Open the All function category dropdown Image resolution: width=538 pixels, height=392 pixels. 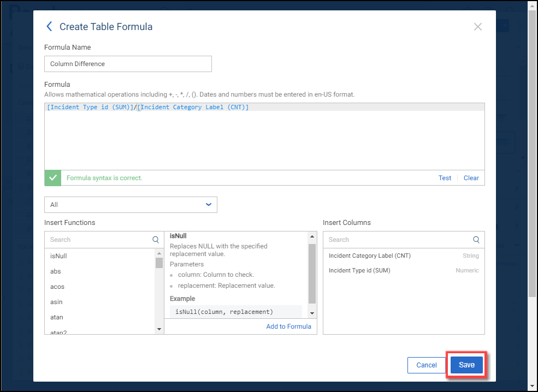point(131,205)
